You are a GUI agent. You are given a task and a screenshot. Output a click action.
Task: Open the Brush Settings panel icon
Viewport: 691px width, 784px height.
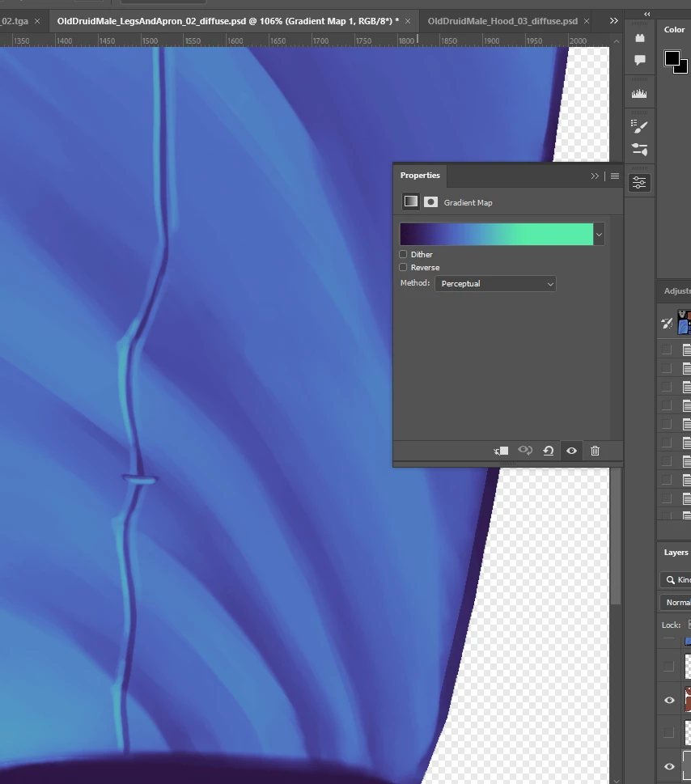[x=639, y=126]
